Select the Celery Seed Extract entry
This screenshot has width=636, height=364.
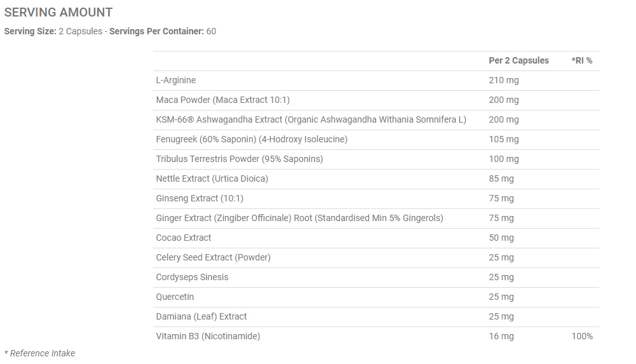213,257
